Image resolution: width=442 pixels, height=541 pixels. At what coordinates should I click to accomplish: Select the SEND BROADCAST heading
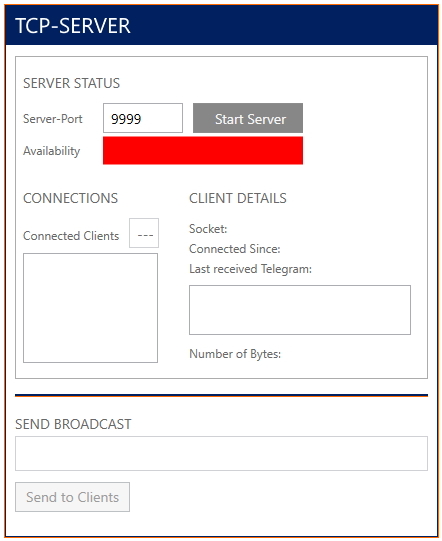(x=73, y=424)
